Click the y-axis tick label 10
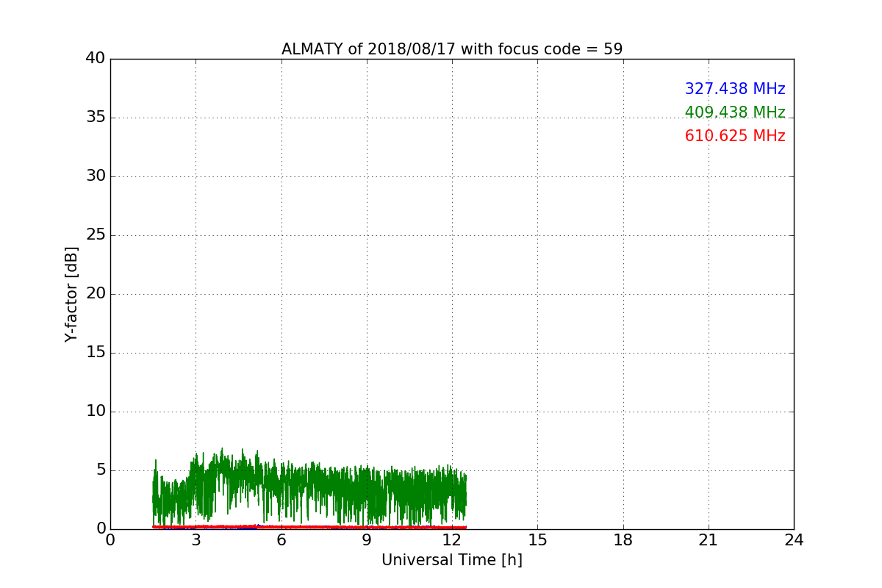 [95, 412]
